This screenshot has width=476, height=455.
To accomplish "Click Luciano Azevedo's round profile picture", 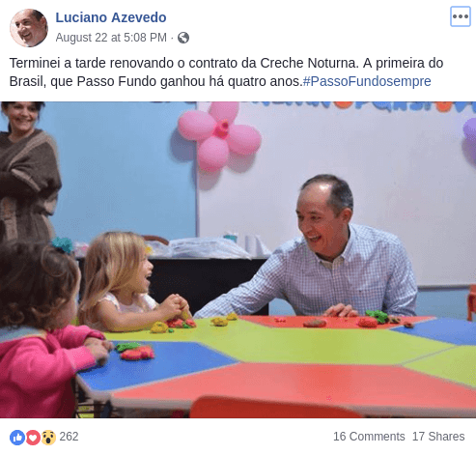I will [x=29, y=28].
